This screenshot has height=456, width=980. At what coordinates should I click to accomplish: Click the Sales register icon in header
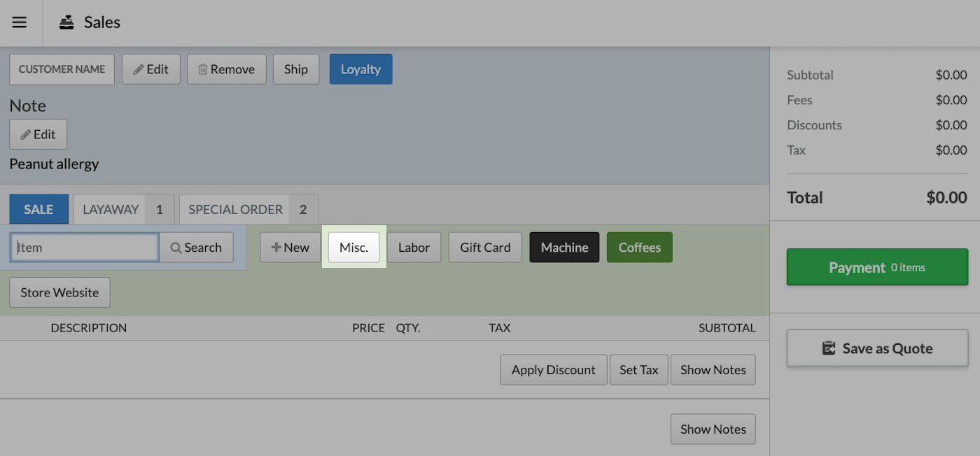coord(66,22)
